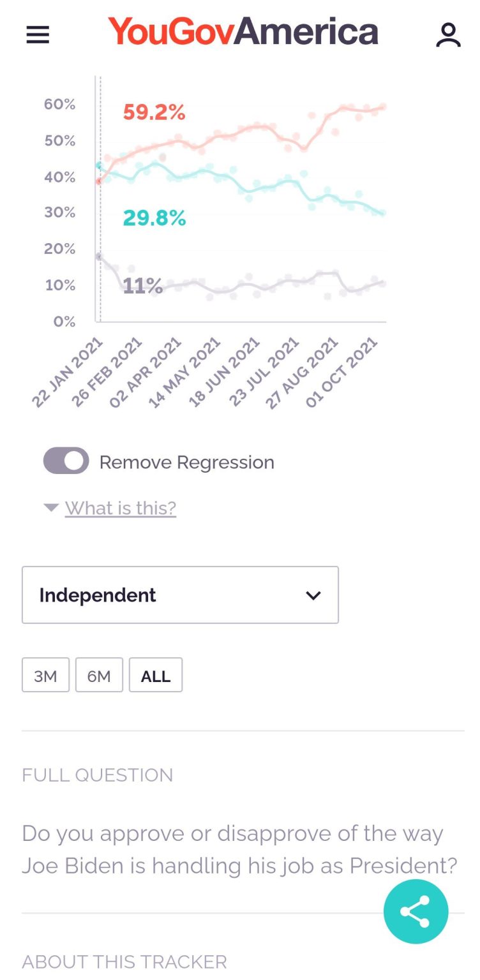Click the 11% not sure value label
The image size is (480, 980).
[142, 285]
